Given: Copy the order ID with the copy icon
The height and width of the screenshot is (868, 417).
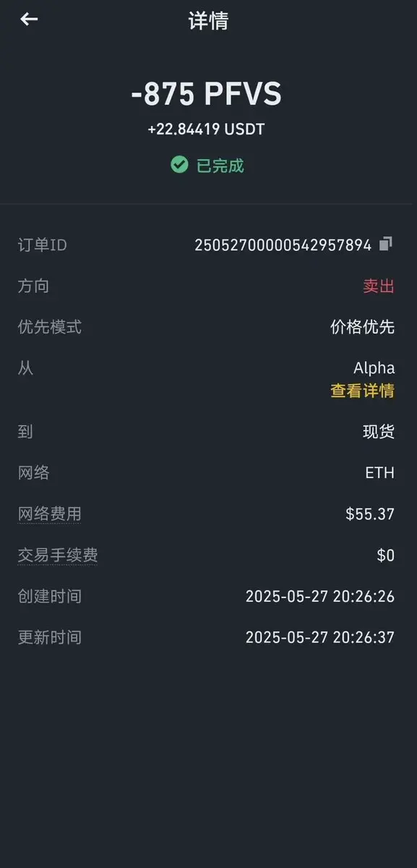Looking at the screenshot, I should coord(386,244).
